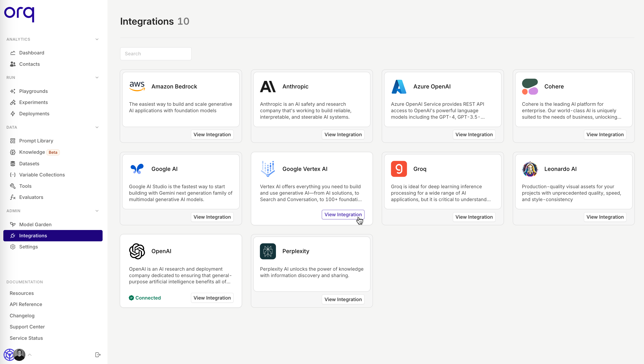Image resolution: width=644 pixels, height=364 pixels.
Task: Expand the account menu caret beside avatar
Action: click(x=30, y=355)
